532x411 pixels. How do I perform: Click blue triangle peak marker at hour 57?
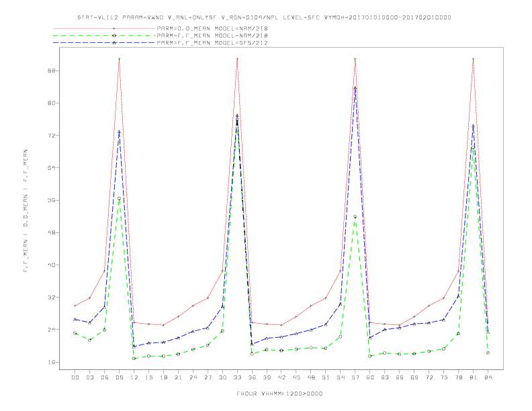coord(355,88)
